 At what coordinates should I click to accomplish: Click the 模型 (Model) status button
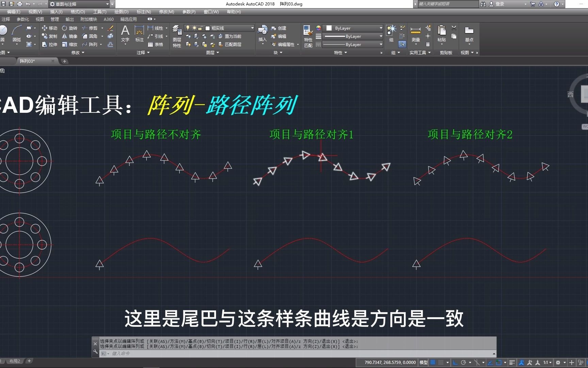point(423,362)
